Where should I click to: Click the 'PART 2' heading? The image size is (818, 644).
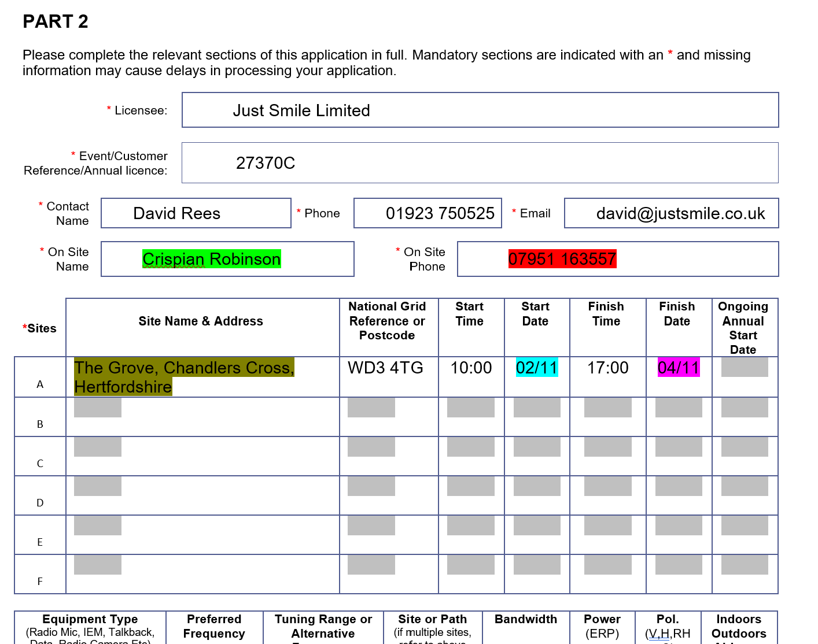tap(56, 21)
